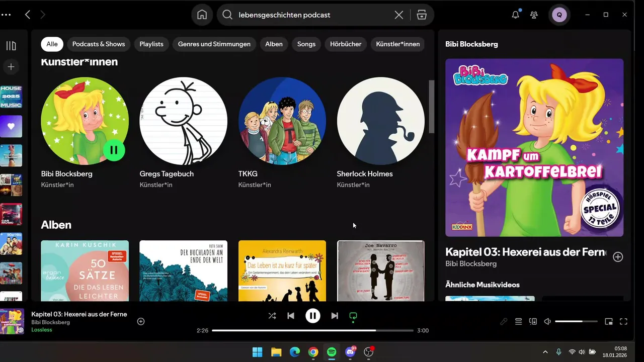Open Der Buchladen am Ende der Welt album
This screenshot has height=362, width=644.
(x=183, y=270)
